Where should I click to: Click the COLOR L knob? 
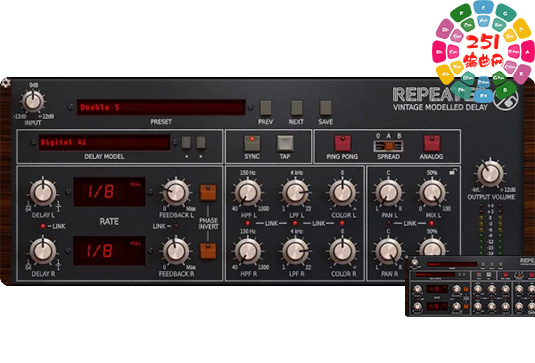(342, 192)
